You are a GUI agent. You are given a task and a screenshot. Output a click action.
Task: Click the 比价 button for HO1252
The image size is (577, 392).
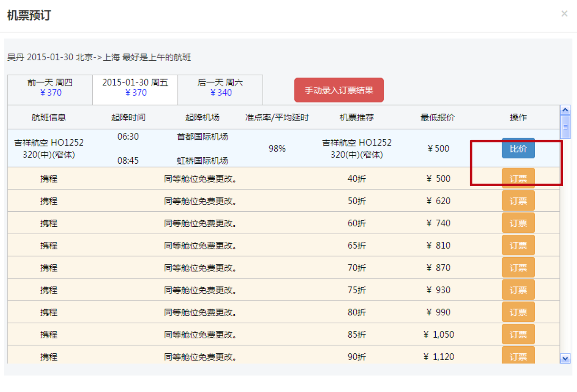(x=518, y=148)
